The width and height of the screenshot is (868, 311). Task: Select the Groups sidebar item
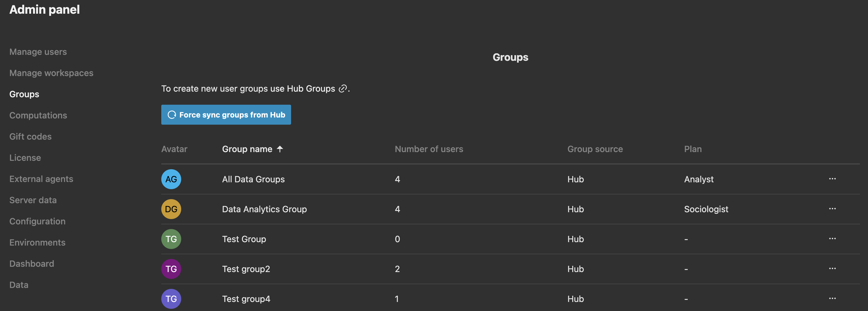pyautogui.click(x=24, y=94)
